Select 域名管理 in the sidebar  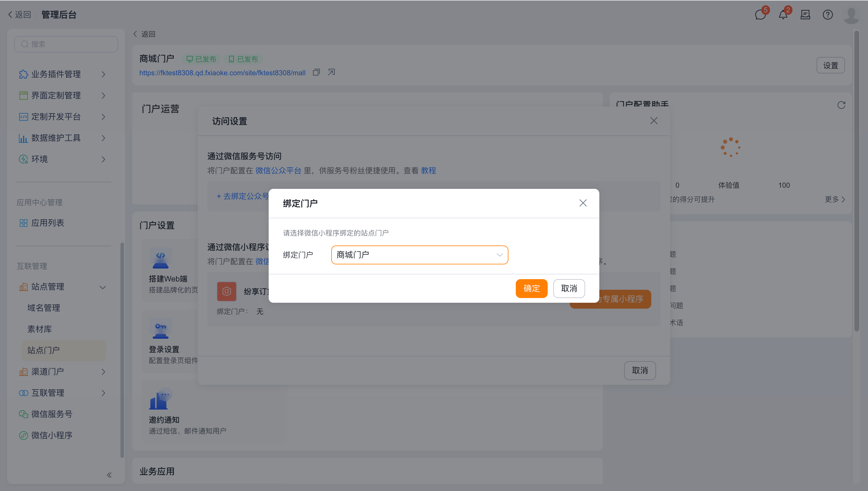[44, 308]
